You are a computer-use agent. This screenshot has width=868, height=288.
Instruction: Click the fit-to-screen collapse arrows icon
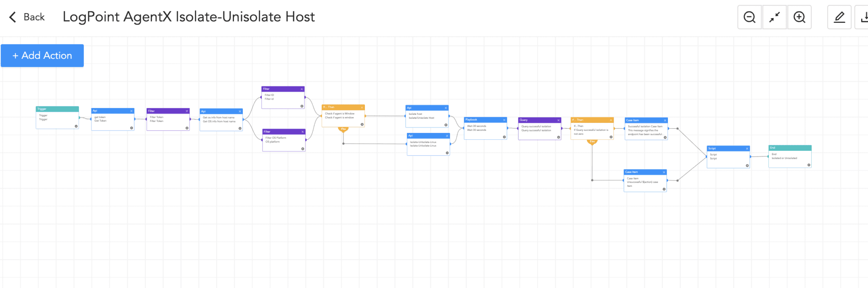coord(774,17)
